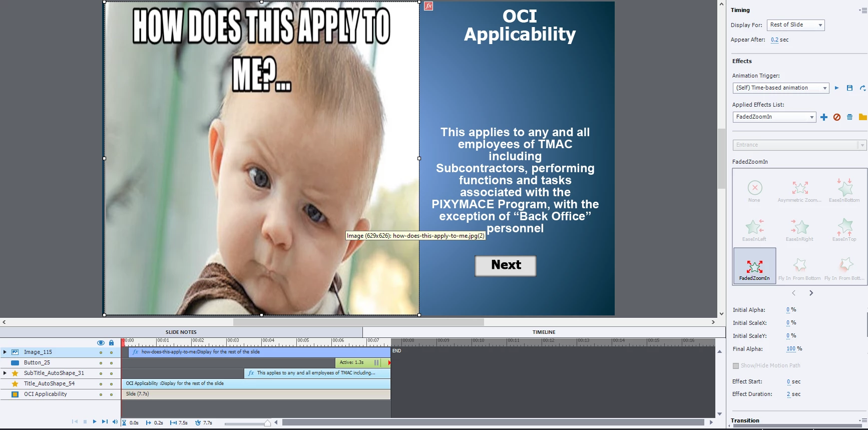This screenshot has width=868, height=430.
Task: Expand the Image_115 timeline row
Action: [x=5, y=352]
